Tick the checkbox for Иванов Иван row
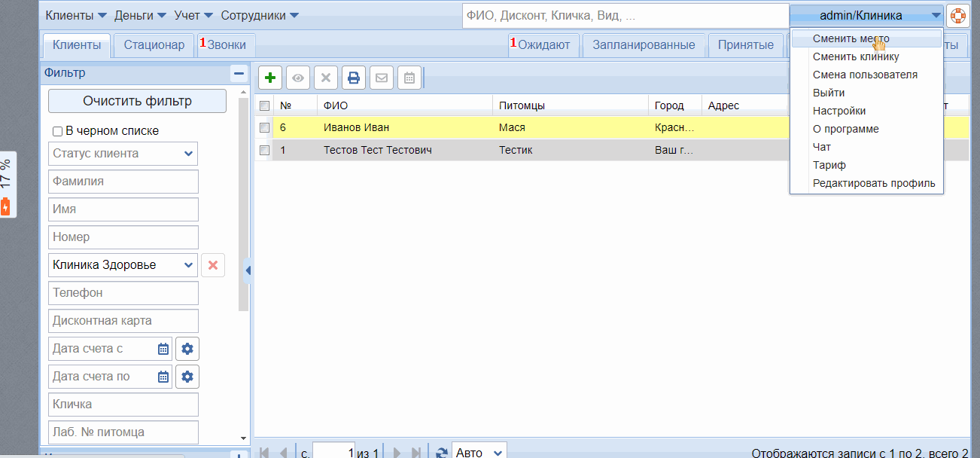The width and height of the screenshot is (980, 458). click(264, 128)
